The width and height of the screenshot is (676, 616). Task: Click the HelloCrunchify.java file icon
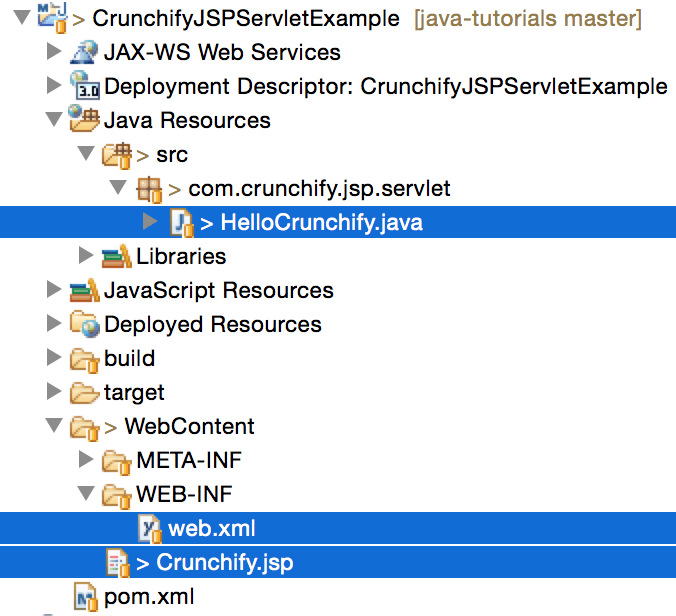[181, 223]
